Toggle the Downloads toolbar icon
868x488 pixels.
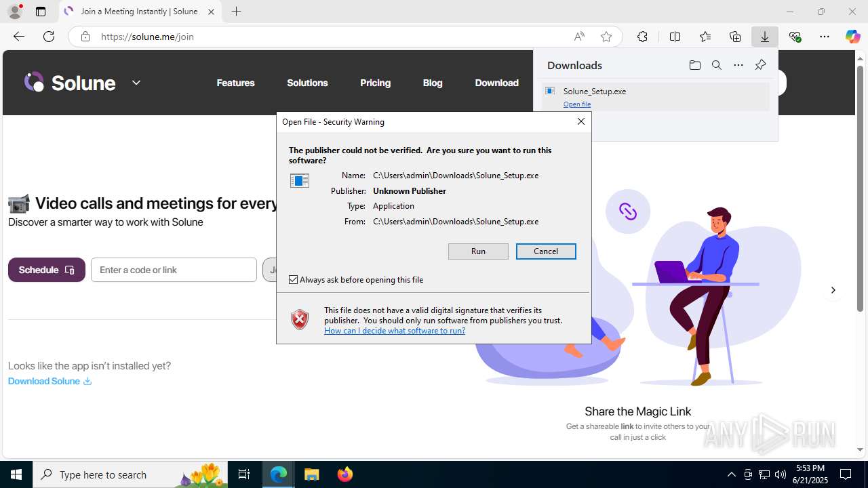coord(765,37)
